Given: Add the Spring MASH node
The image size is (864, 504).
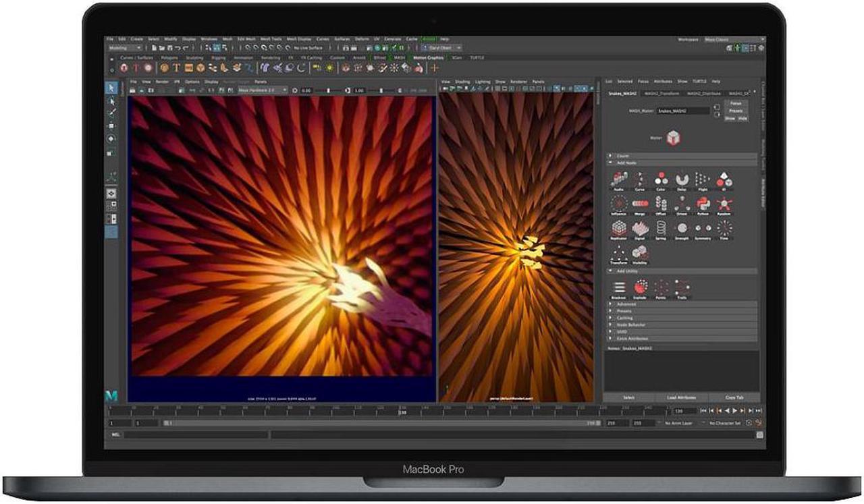Looking at the screenshot, I should tap(661, 229).
